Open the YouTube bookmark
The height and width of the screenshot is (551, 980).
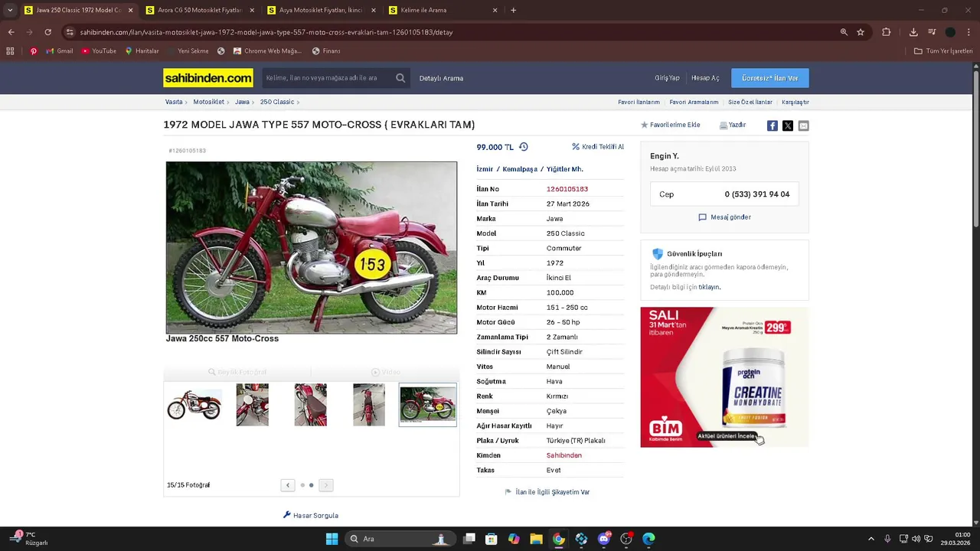coord(99,51)
